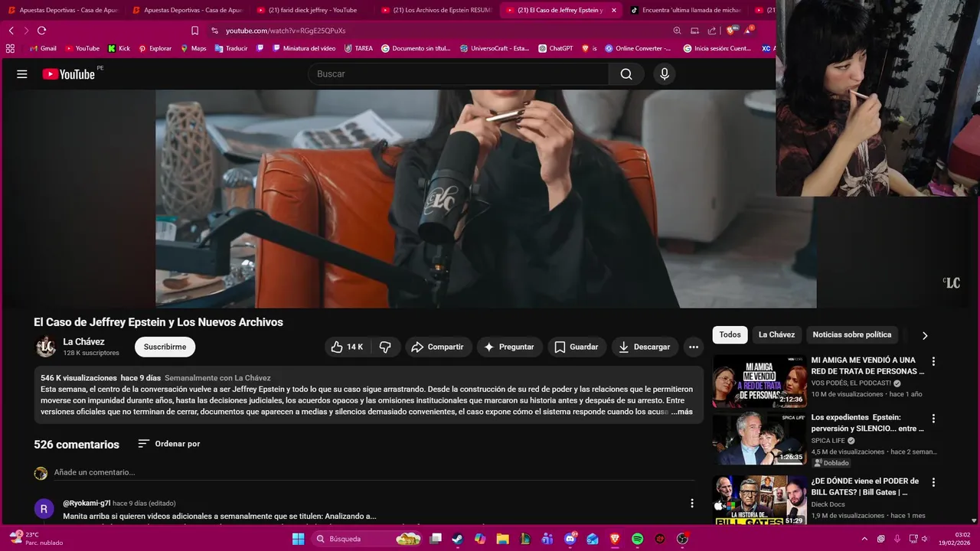Image resolution: width=980 pixels, height=551 pixels.
Task: Open Brave Shields lion icon
Action: tap(731, 31)
